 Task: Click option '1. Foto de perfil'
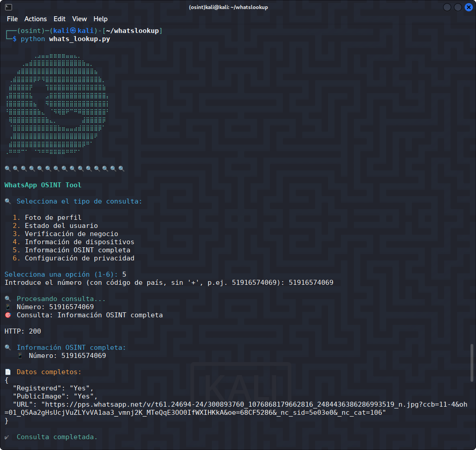[47, 218]
